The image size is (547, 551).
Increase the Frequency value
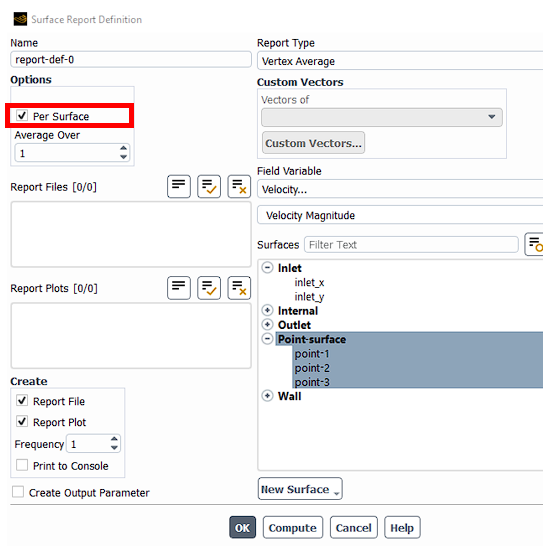(x=114, y=439)
